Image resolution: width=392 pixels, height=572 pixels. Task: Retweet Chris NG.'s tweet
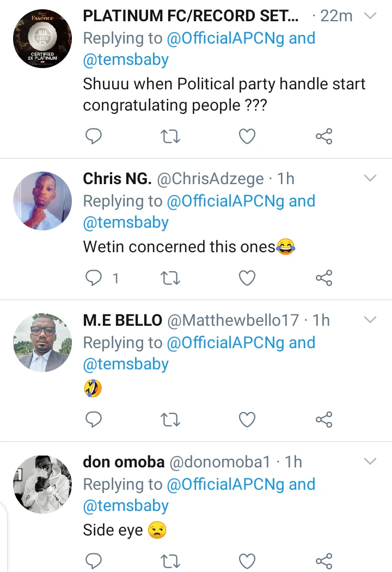pyautogui.click(x=170, y=278)
